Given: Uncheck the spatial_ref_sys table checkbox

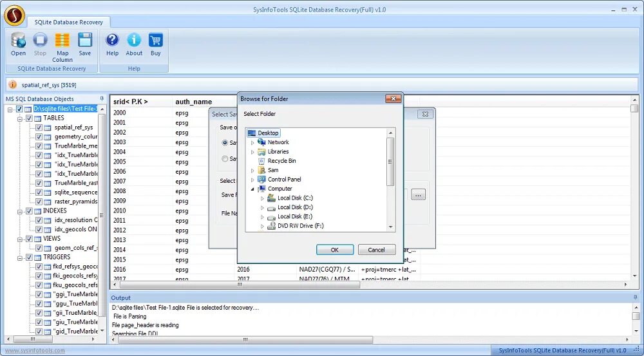Looking at the screenshot, I should pos(39,127).
